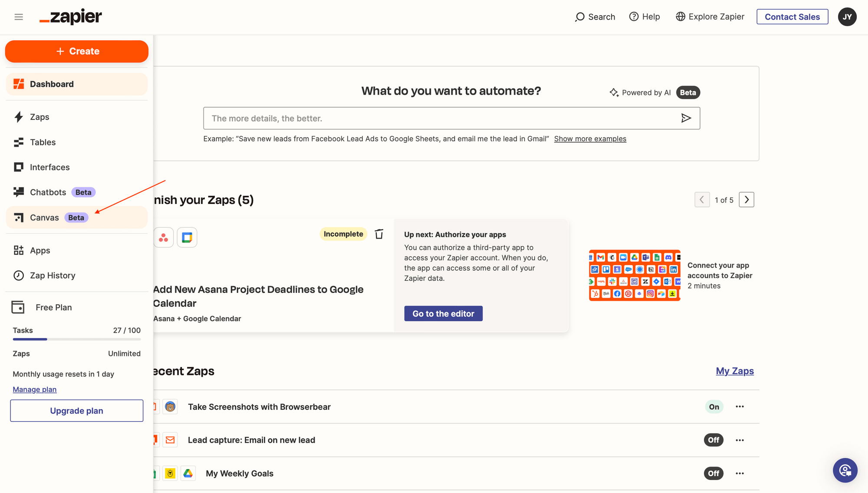The width and height of the screenshot is (868, 493).
Task: Click the Free Plan entry
Action: [x=42, y=307]
